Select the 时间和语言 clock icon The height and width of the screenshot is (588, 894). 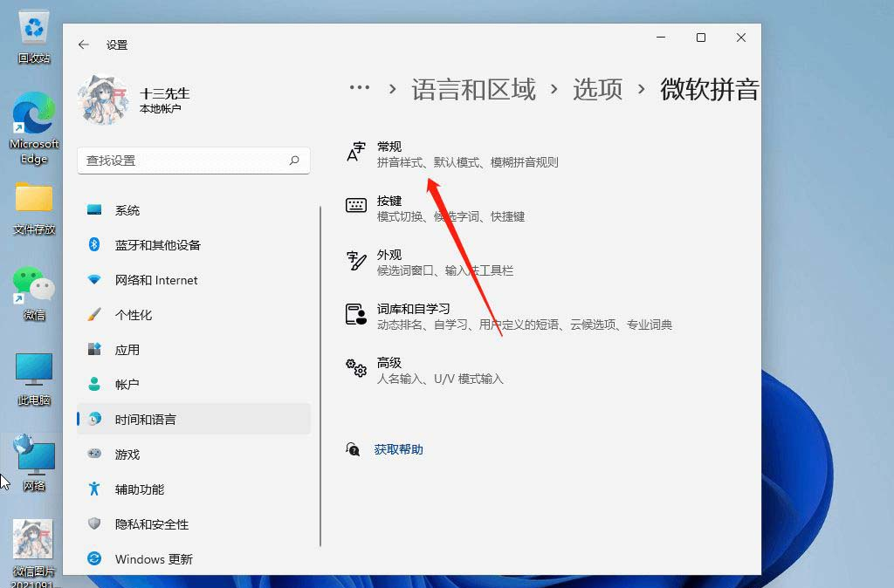pos(94,419)
